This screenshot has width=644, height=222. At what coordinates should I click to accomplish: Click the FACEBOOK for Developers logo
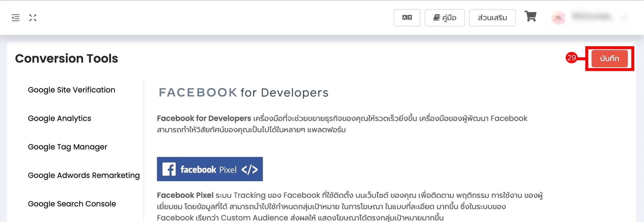click(x=243, y=93)
